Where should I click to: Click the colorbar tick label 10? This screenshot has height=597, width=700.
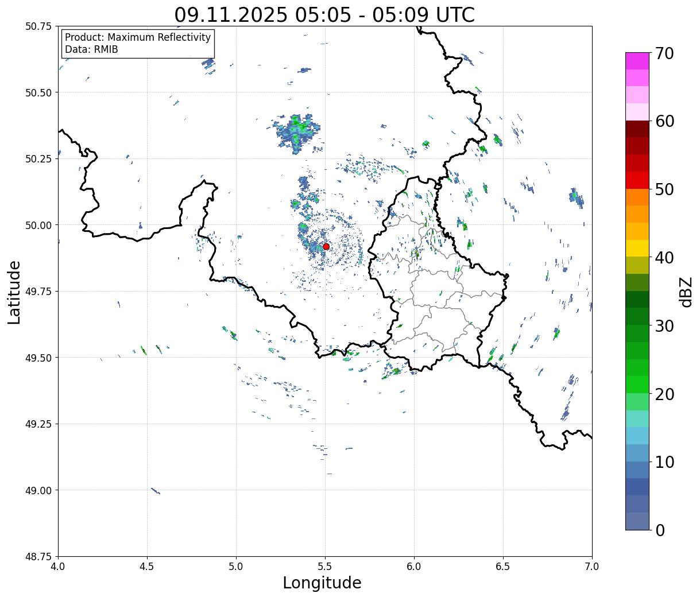click(664, 462)
